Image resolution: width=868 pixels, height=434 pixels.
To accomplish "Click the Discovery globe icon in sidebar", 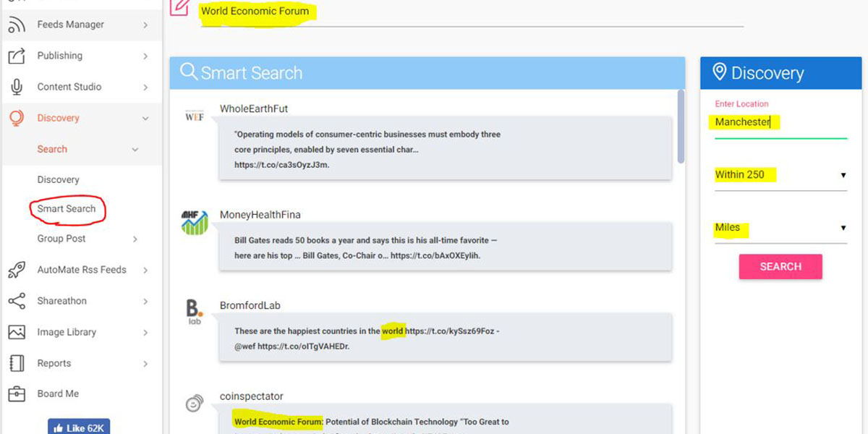I will 16,118.
